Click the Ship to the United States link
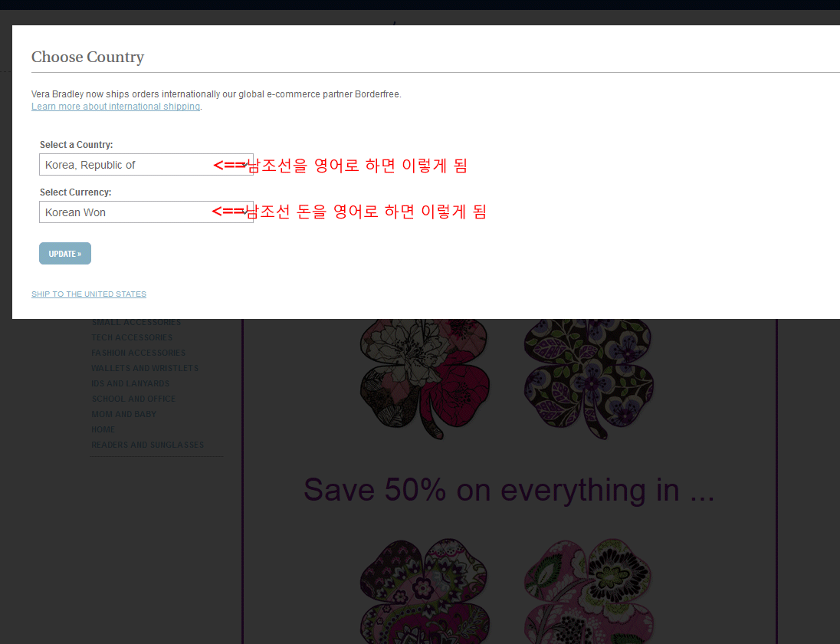The width and height of the screenshot is (840, 644). [89, 294]
